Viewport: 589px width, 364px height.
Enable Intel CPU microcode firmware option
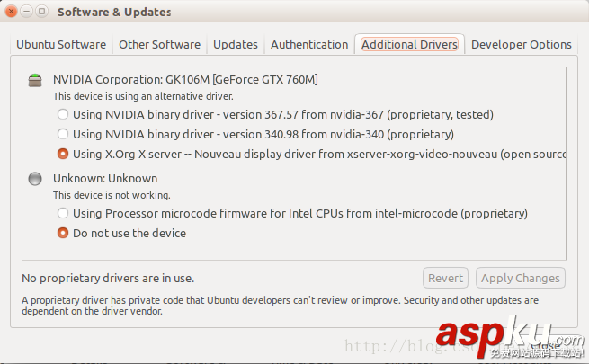(x=63, y=214)
